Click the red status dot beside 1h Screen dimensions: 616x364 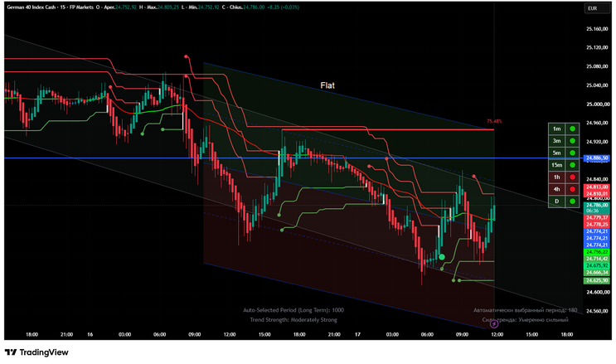(572, 177)
